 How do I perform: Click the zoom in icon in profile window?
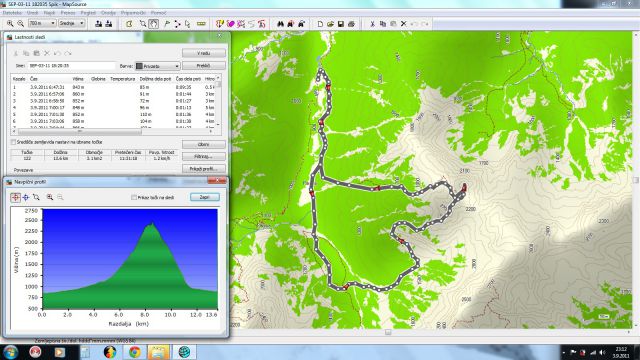click(x=50, y=197)
